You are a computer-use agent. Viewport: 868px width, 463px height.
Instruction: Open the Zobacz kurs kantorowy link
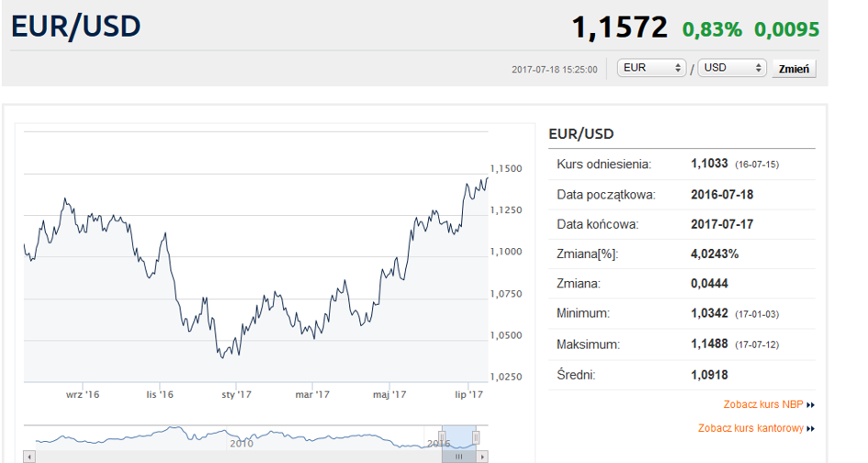pos(750,428)
